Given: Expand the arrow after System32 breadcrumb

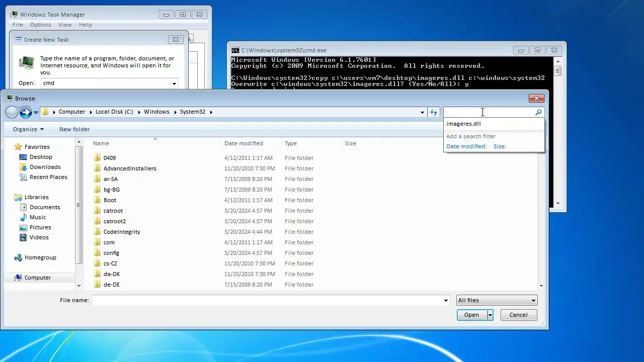Looking at the screenshot, I should pyautogui.click(x=211, y=112).
